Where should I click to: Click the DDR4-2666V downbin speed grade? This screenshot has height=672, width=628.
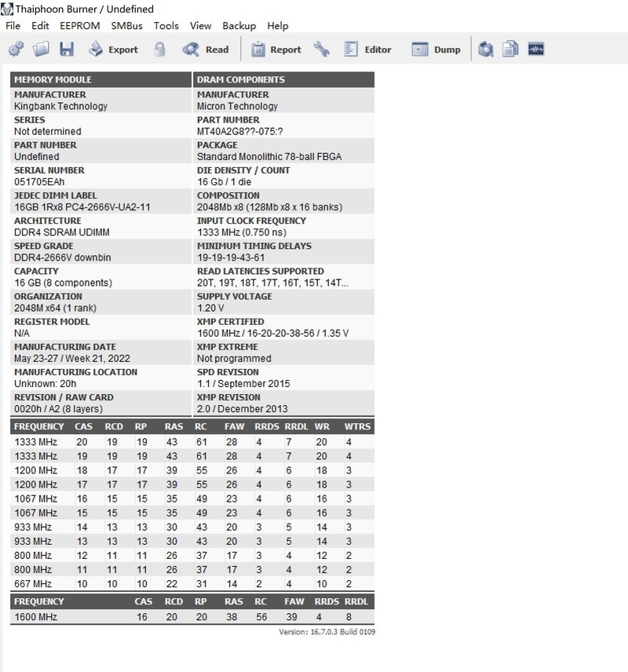(x=63, y=258)
